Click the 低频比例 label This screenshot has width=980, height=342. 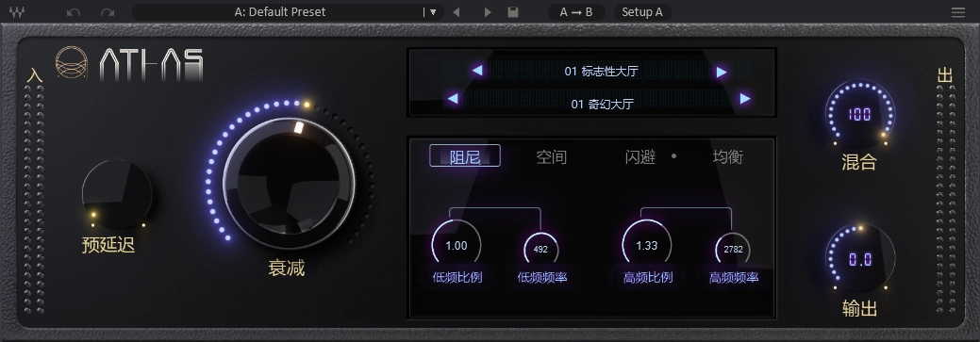click(x=457, y=277)
